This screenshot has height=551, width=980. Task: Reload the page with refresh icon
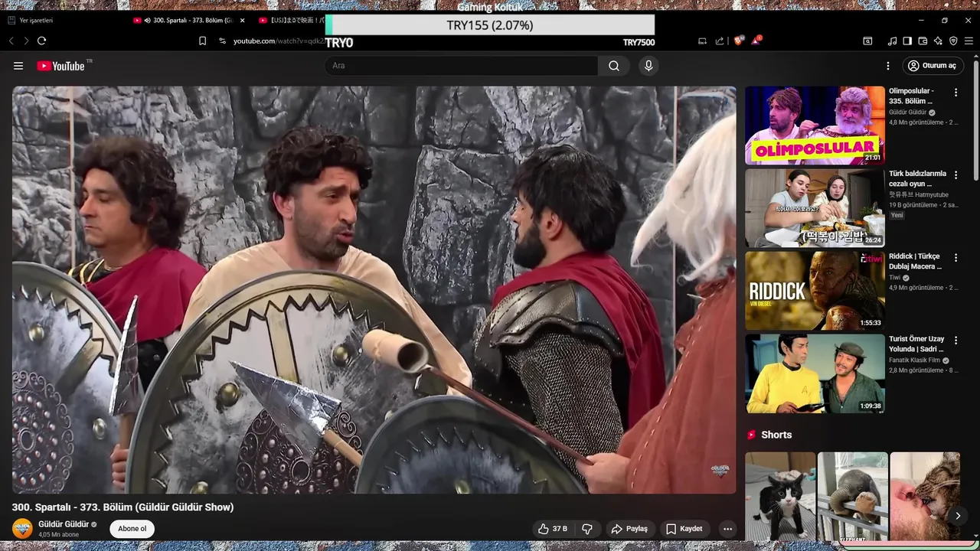41,41
